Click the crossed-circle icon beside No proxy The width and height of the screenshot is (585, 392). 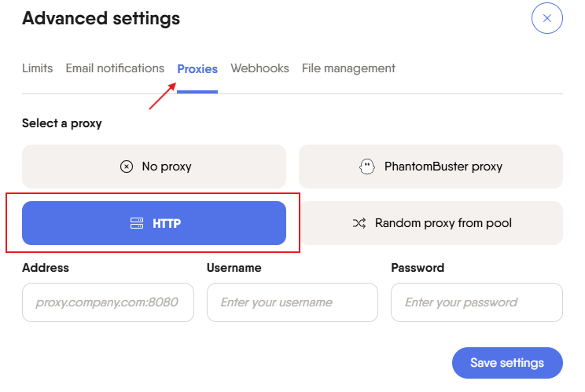pos(127,167)
